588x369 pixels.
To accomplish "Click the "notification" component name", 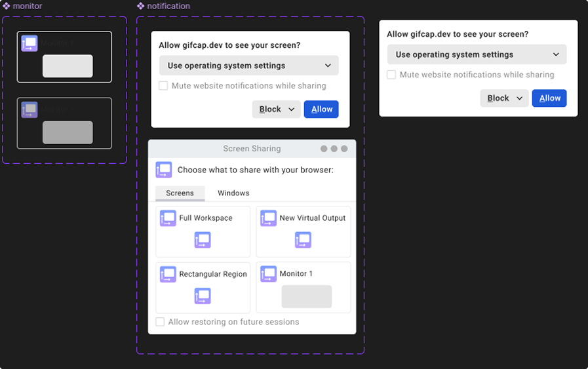I will (x=168, y=6).
